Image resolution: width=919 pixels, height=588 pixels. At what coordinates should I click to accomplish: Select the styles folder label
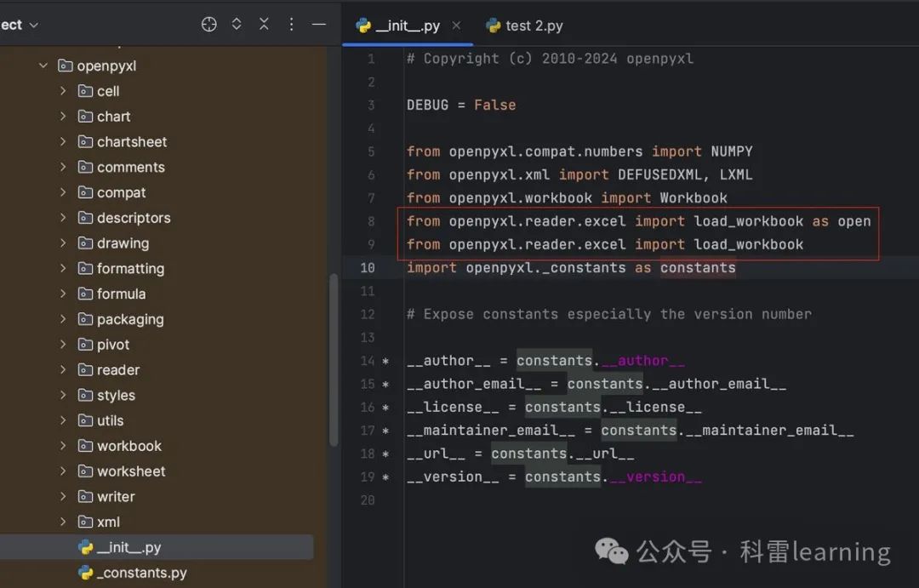[116, 395]
